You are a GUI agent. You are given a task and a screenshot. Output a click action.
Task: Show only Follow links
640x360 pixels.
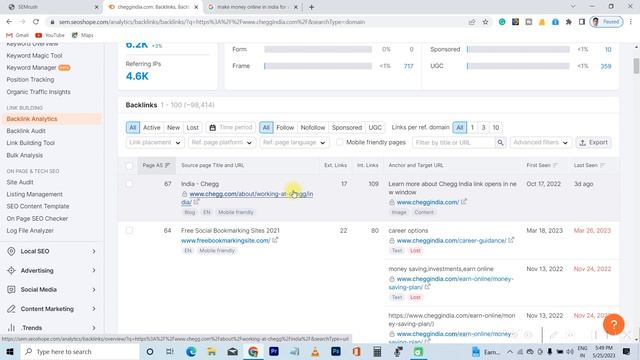(285, 127)
